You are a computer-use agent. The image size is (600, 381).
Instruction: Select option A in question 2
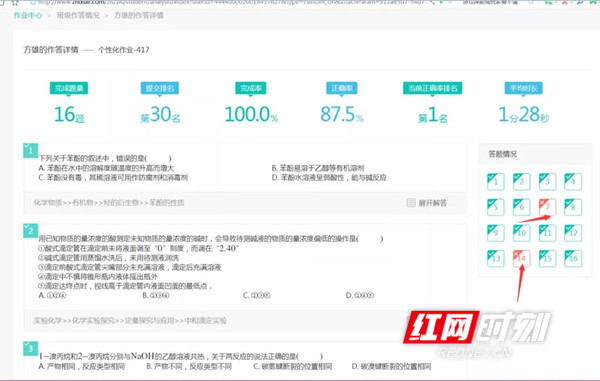pos(52,295)
